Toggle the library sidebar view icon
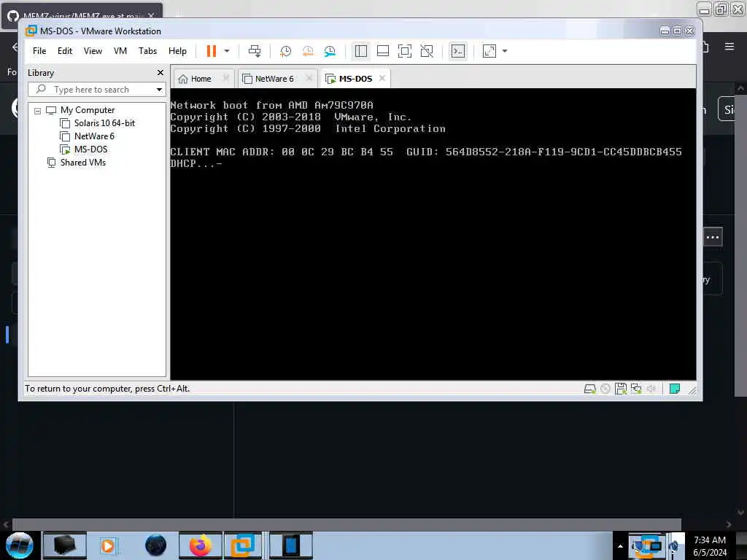The height and width of the screenshot is (560, 747). coord(361,51)
